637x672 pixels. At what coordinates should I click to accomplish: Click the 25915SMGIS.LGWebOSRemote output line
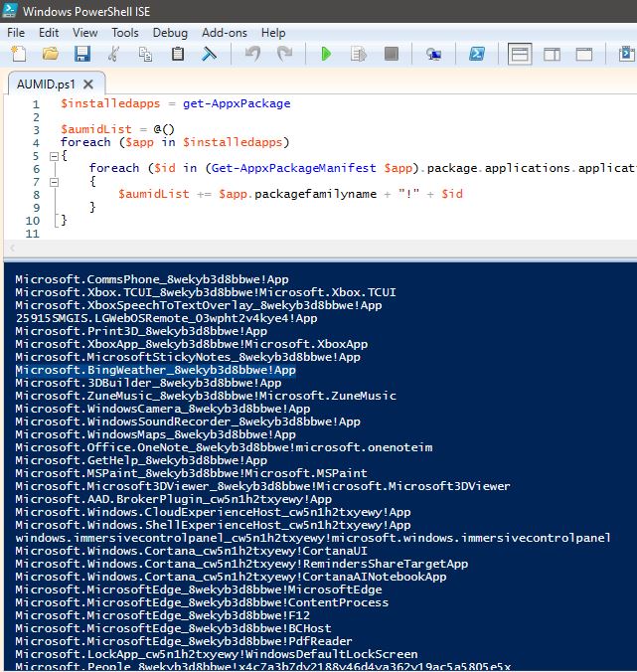(x=166, y=318)
